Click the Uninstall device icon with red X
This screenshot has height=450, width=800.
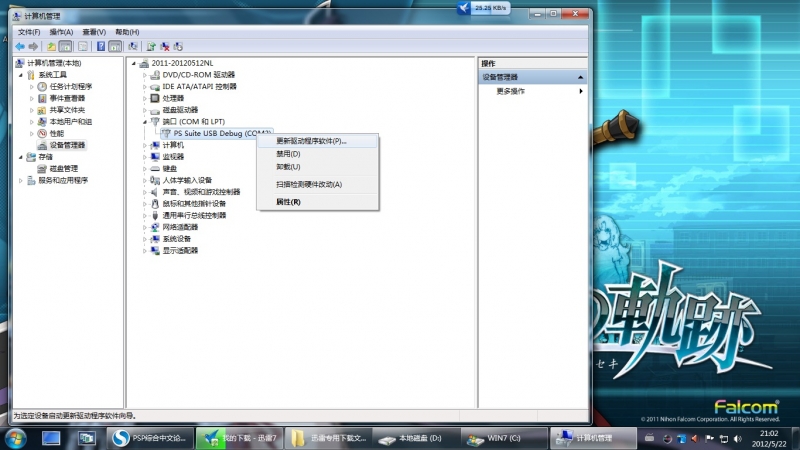point(165,46)
